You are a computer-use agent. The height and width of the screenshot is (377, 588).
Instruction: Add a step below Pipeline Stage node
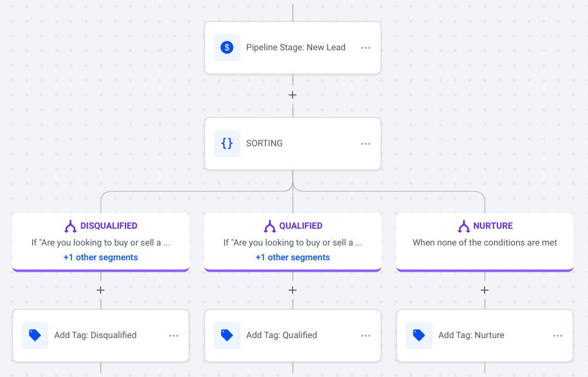293,95
